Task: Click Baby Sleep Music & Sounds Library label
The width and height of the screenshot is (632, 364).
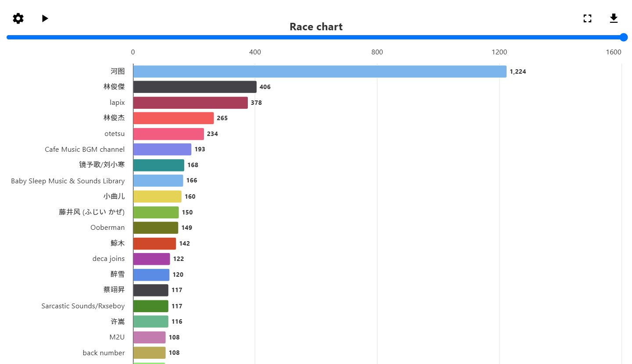Action: click(68, 181)
